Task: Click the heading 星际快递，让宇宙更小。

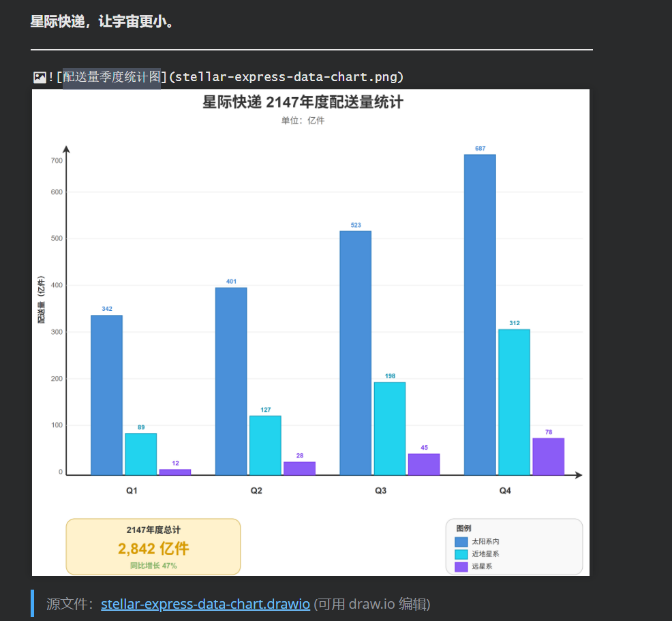Action: pos(102,21)
